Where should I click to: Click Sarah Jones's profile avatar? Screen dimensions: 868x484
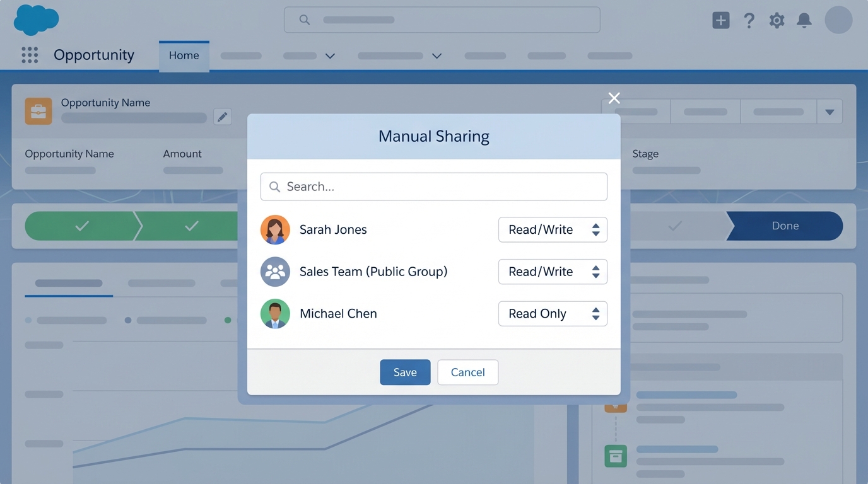(x=275, y=229)
